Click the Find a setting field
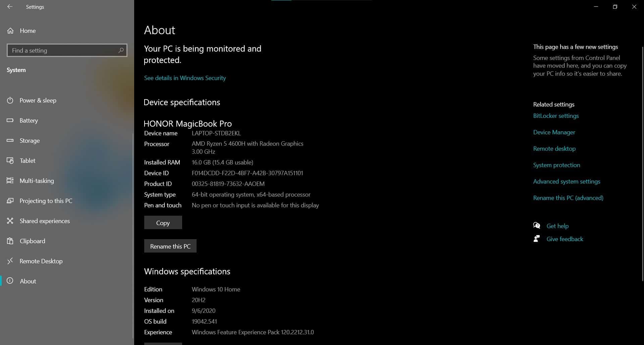The height and width of the screenshot is (345, 644). point(67,50)
